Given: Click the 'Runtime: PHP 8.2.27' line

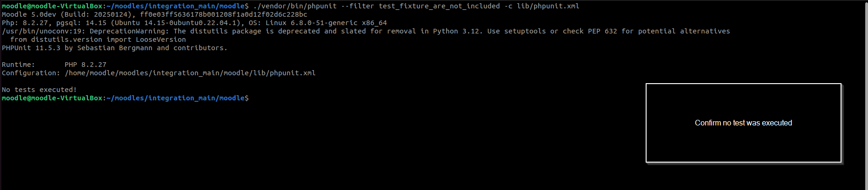Looking at the screenshot, I should coord(54,65).
